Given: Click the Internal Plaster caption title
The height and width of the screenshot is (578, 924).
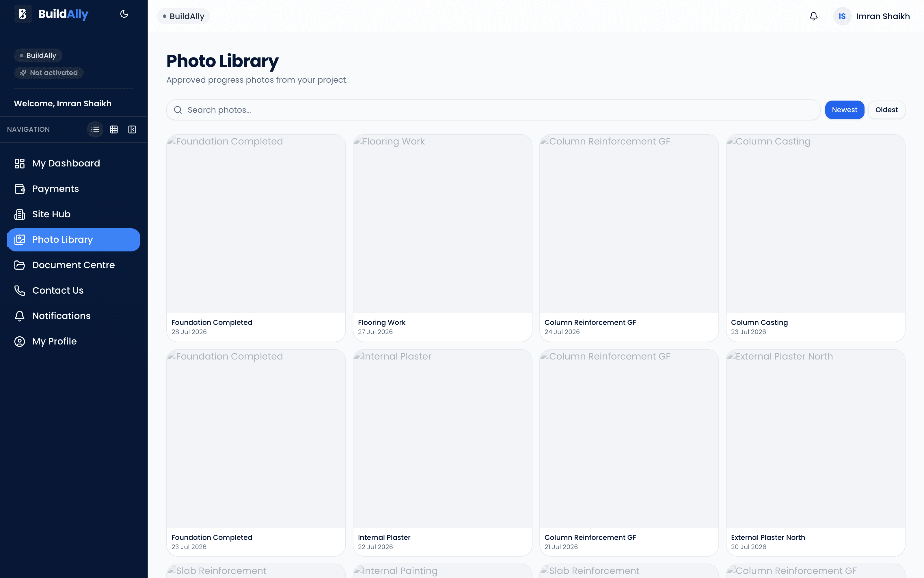Looking at the screenshot, I should coord(384,537).
